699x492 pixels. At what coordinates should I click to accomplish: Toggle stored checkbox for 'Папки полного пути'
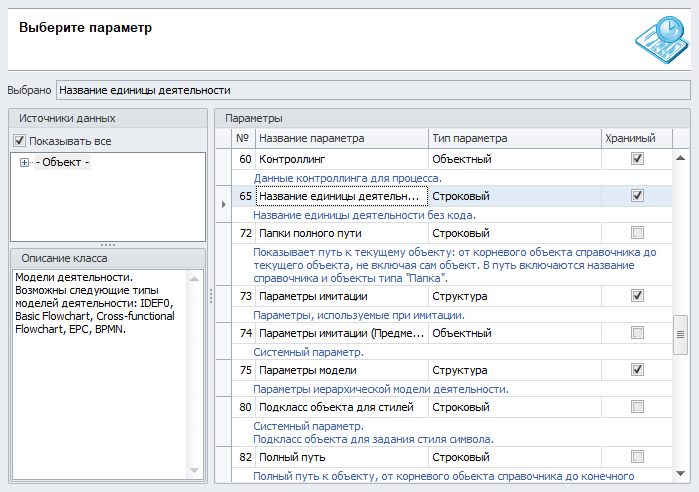click(637, 233)
